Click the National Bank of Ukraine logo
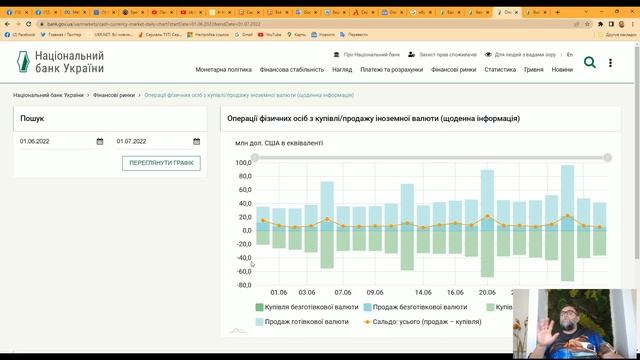Viewport: 640px width, 360px height. pyautogui.click(x=60, y=62)
